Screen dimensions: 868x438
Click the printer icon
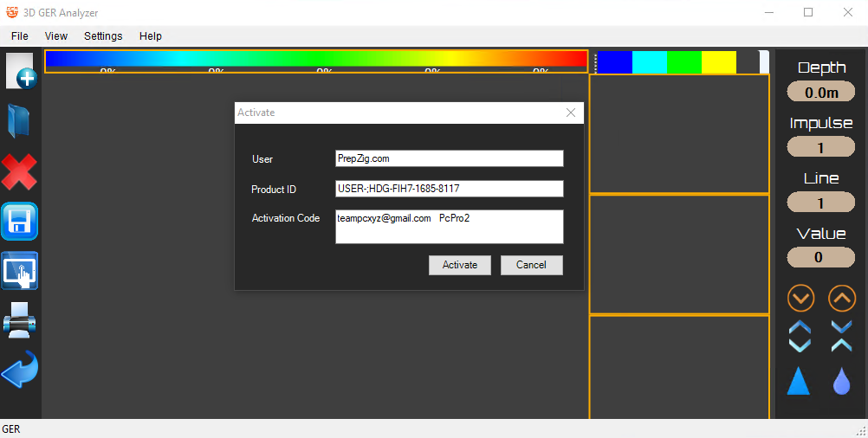point(19,320)
